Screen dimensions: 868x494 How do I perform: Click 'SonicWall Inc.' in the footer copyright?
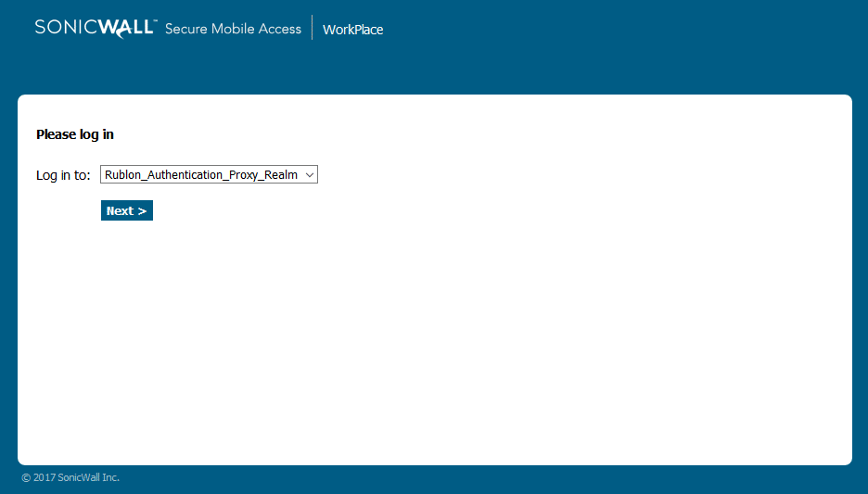tap(88, 478)
